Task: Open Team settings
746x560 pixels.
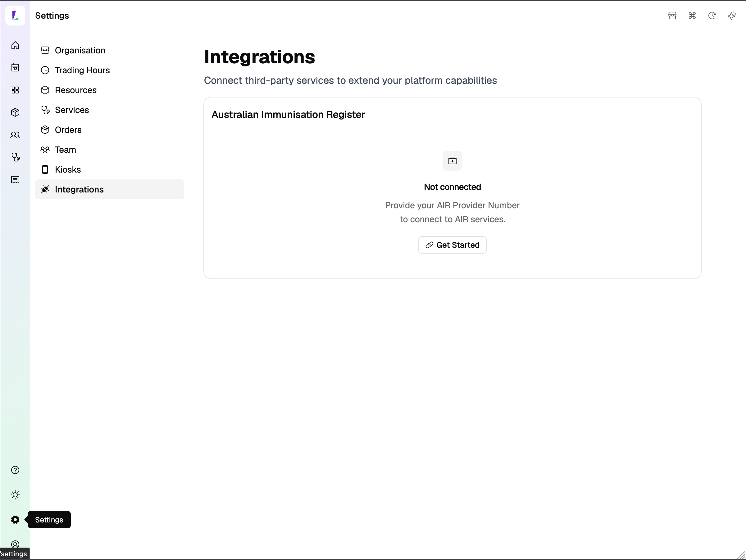Action: (x=110, y=150)
